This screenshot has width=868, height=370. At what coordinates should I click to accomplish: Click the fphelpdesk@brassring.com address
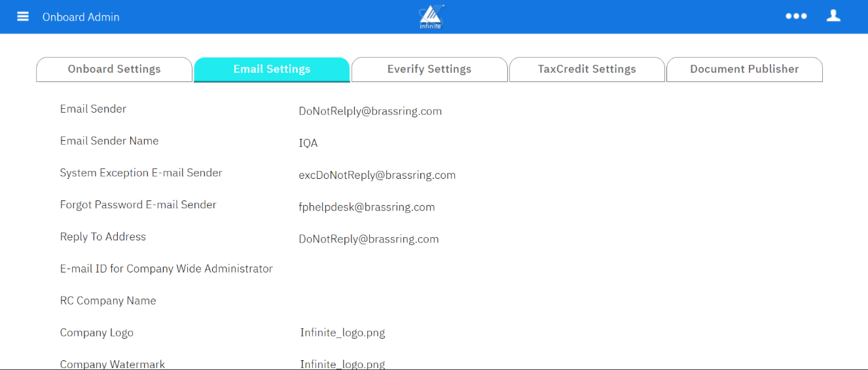pyautogui.click(x=367, y=208)
